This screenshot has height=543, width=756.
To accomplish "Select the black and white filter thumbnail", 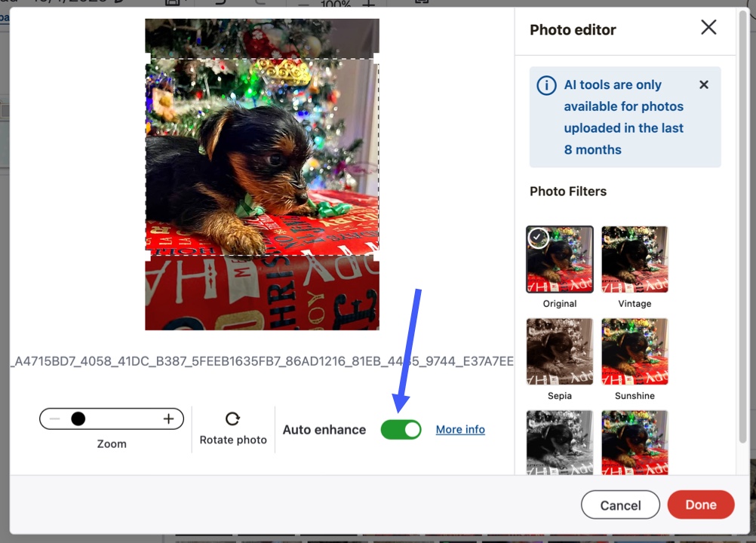I will coord(559,442).
